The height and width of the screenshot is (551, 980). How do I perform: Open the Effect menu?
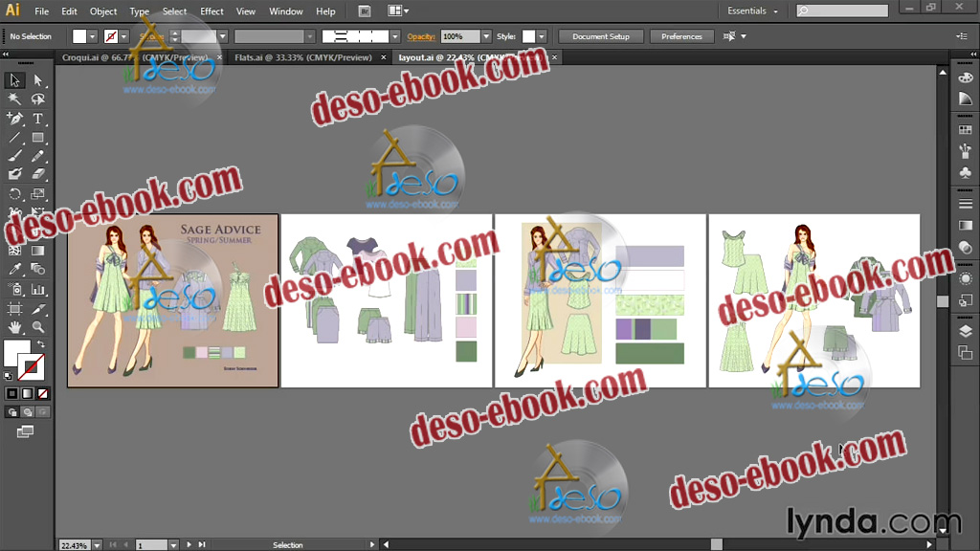coord(212,11)
